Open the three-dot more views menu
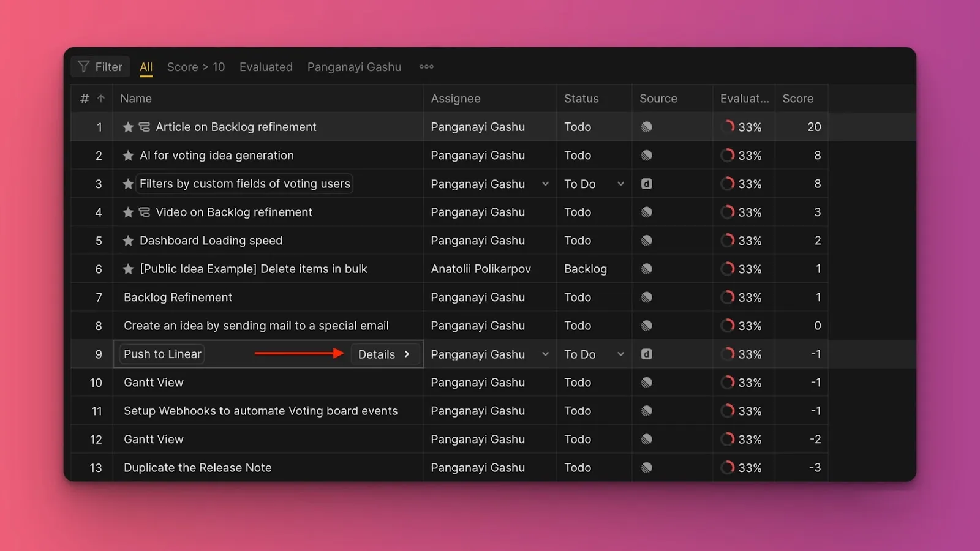This screenshot has height=551, width=980. click(426, 67)
